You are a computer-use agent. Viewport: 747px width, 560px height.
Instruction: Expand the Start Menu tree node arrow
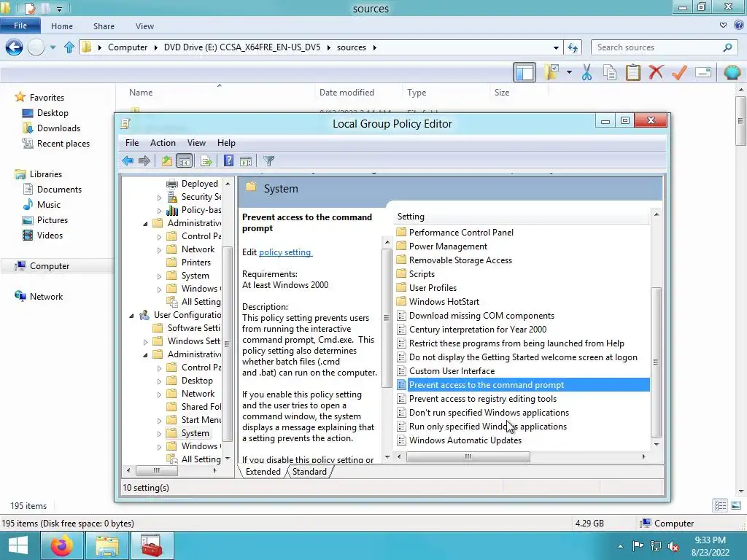click(x=159, y=421)
